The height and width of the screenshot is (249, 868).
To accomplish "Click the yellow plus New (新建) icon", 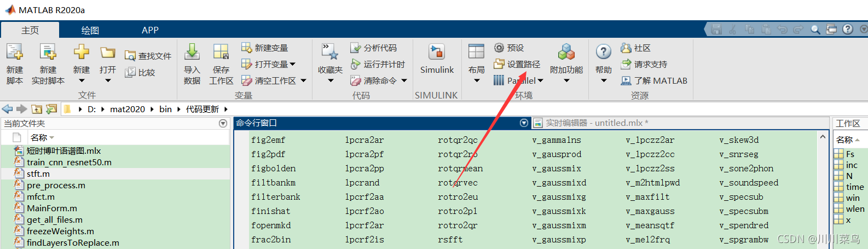I will click(x=82, y=52).
